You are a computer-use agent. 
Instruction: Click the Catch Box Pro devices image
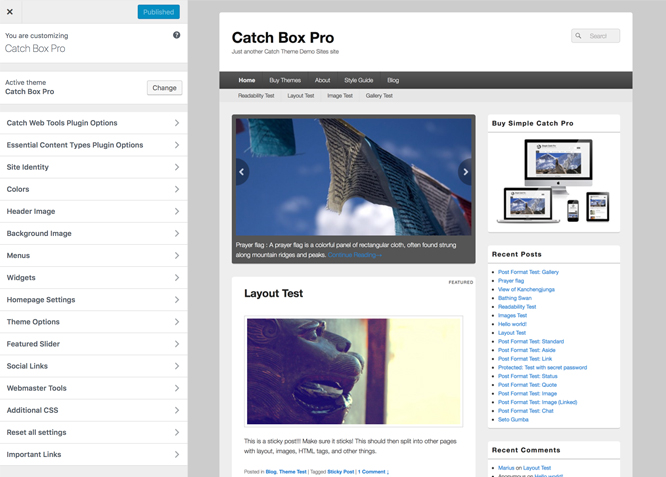coord(554,181)
